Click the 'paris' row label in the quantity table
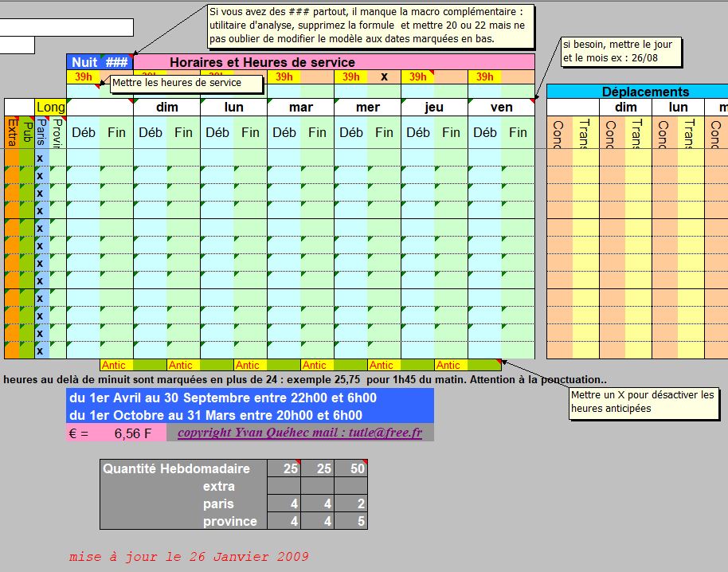Image resolution: width=728 pixels, height=572 pixels. 218,503
